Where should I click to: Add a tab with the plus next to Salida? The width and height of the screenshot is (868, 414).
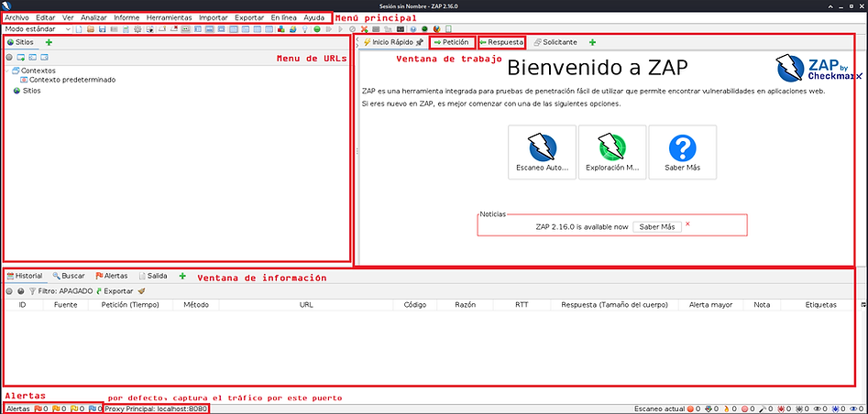click(x=182, y=276)
